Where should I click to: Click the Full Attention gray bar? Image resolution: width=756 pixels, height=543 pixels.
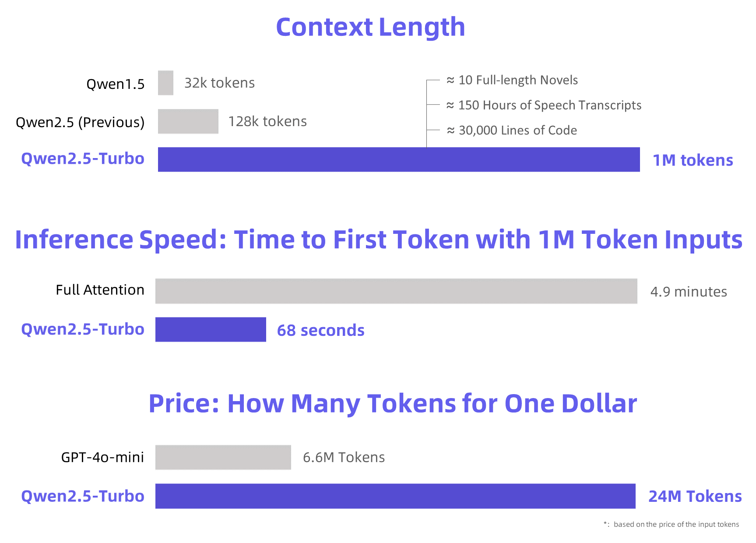396,291
